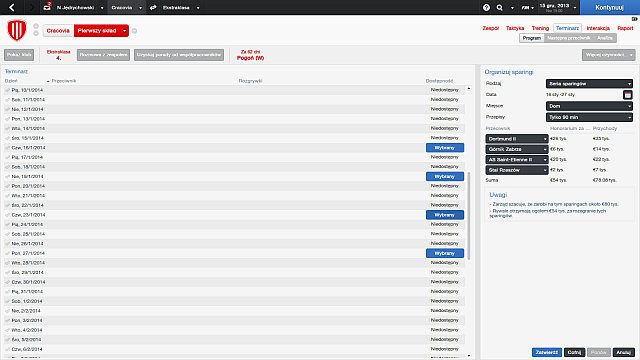Expand the Seria sparingów type dropdown
This screenshot has width=640, height=360.
[589, 84]
